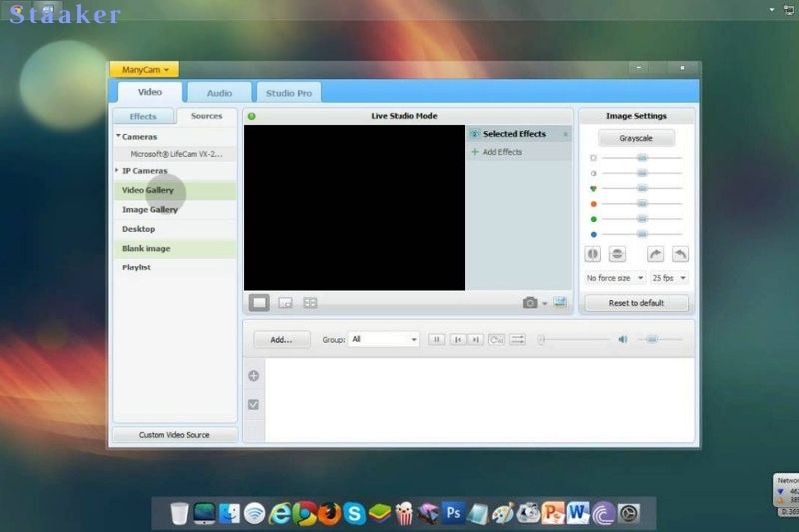This screenshot has width=799, height=532.
Task: Switch to the Studio Pro tab
Action: coord(289,93)
